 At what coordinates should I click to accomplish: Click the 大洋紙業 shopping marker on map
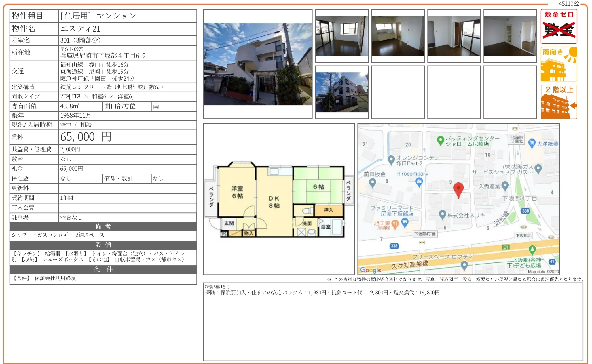pyautogui.click(x=532, y=143)
